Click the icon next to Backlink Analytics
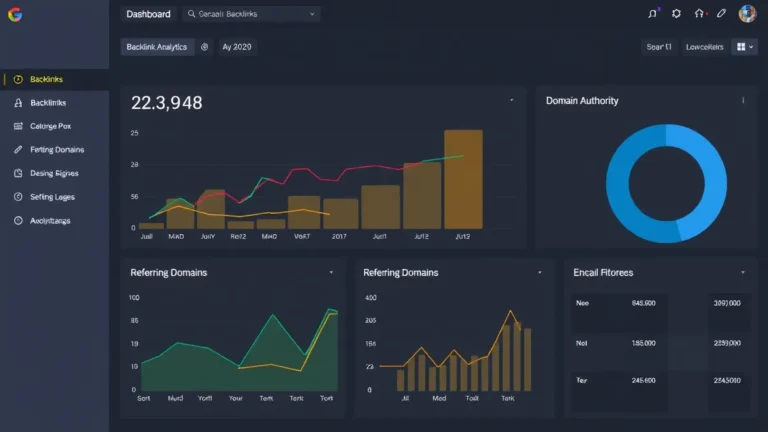Image resolution: width=768 pixels, height=432 pixels. pos(205,47)
